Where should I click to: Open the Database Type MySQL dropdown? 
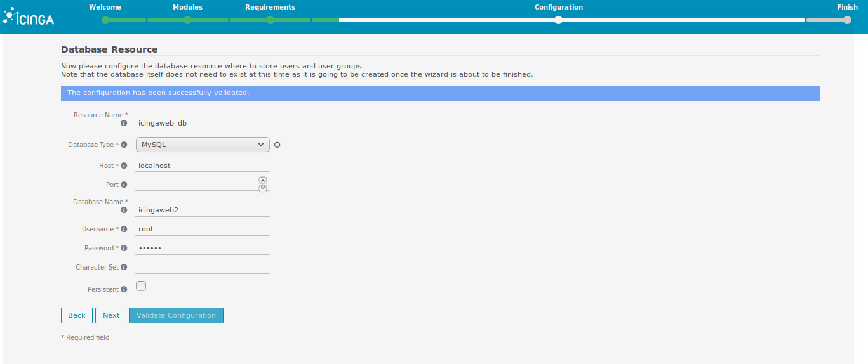point(203,145)
